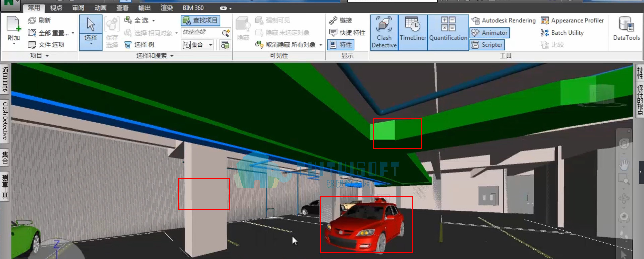Activate the 选择 arrow select tool
This screenshot has width=644, height=259.
point(91,32)
